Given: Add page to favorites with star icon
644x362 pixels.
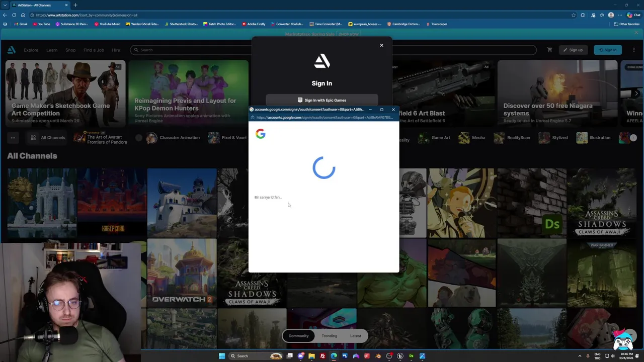Looking at the screenshot, I should coord(574,15).
